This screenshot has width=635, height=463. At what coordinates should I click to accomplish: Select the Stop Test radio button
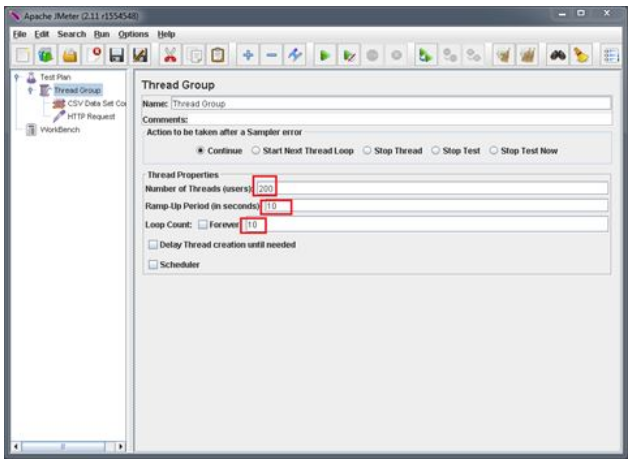click(435, 151)
